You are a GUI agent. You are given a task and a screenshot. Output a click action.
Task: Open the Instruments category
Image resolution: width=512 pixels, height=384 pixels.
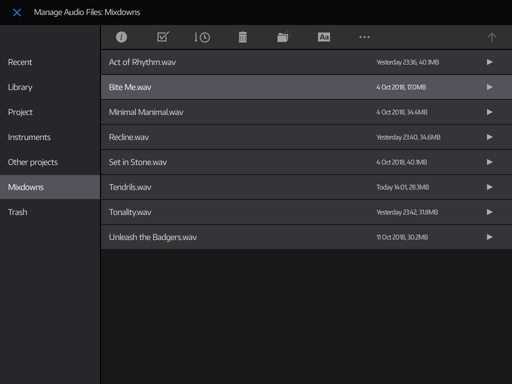point(50,137)
